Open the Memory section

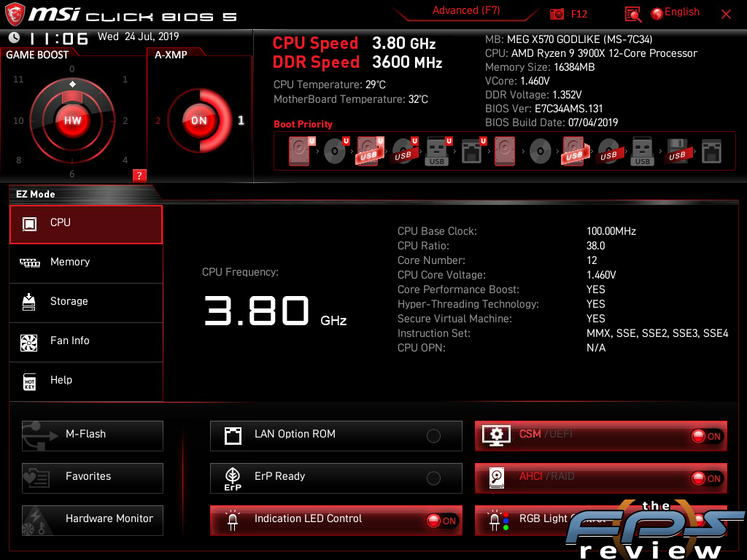86,263
